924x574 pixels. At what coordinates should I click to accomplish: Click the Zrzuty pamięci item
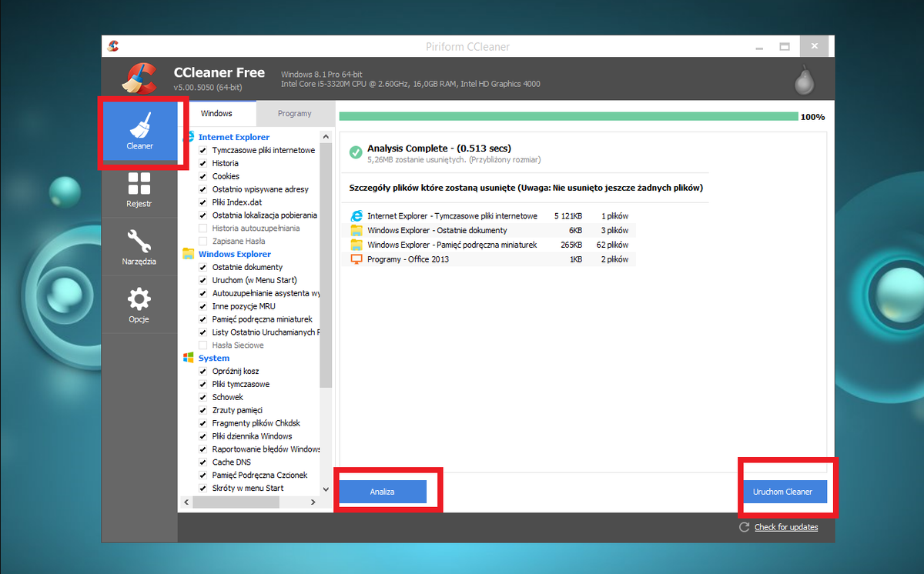pyautogui.click(x=237, y=410)
